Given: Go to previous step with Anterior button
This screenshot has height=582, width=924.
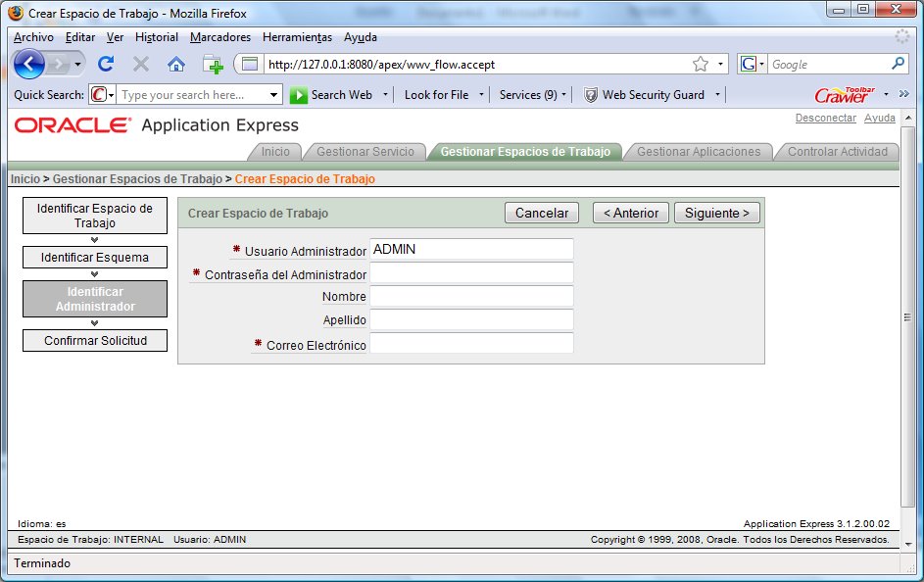Looking at the screenshot, I should click(631, 213).
